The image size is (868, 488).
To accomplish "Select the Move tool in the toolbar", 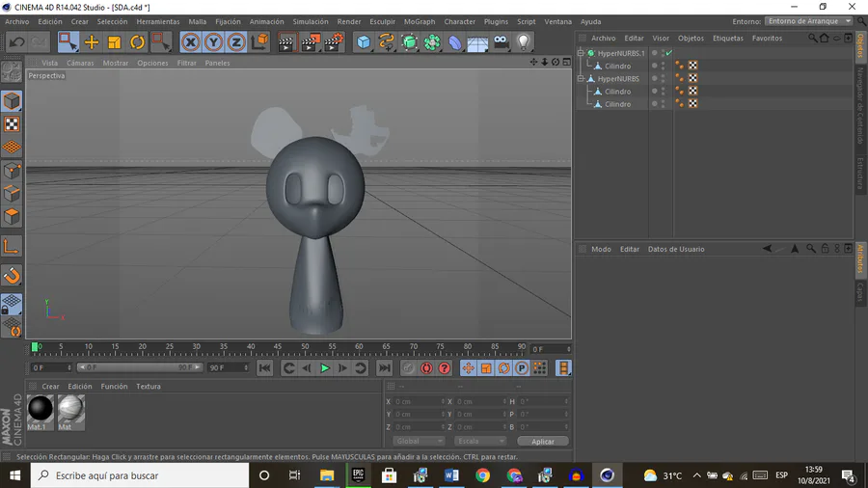I will pyautogui.click(x=92, y=41).
